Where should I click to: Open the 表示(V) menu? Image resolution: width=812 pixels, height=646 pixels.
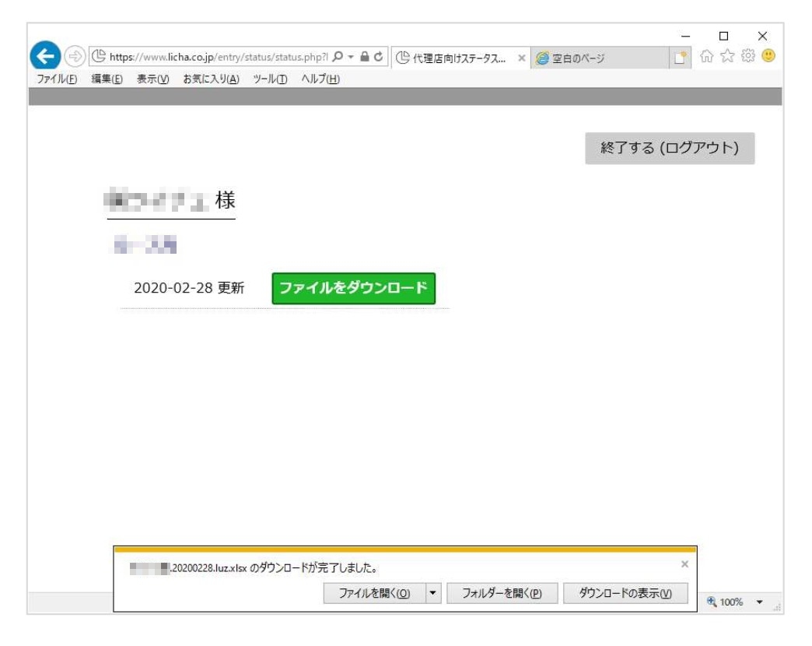point(152,79)
